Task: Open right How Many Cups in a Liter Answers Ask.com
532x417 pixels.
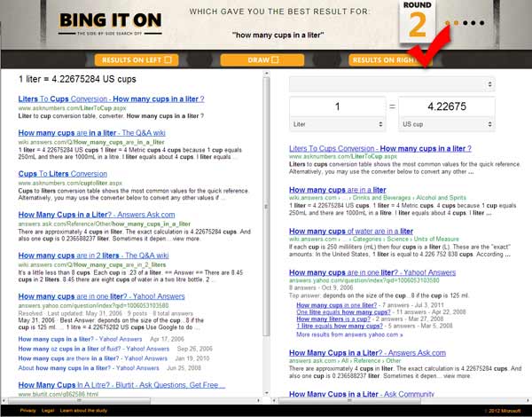Action: coord(367,353)
